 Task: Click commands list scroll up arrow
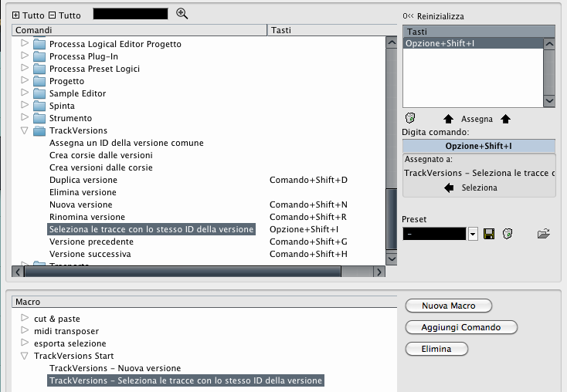pyautogui.click(x=392, y=42)
